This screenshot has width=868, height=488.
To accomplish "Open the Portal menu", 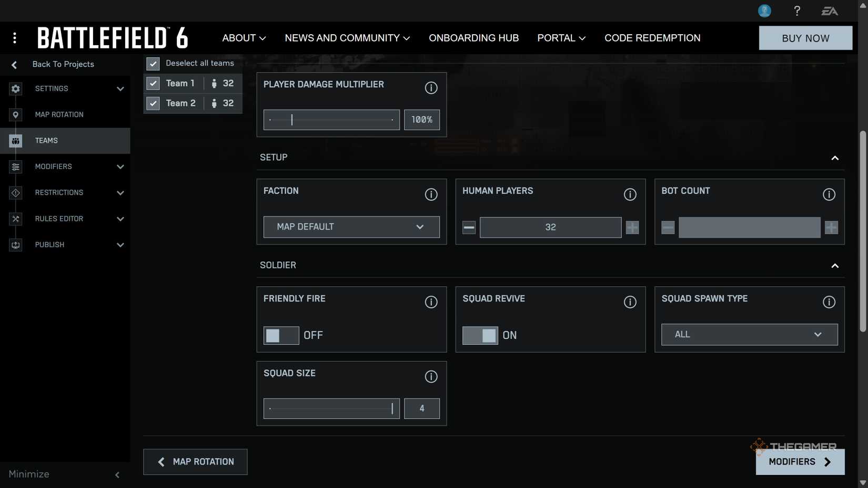I will point(561,38).
